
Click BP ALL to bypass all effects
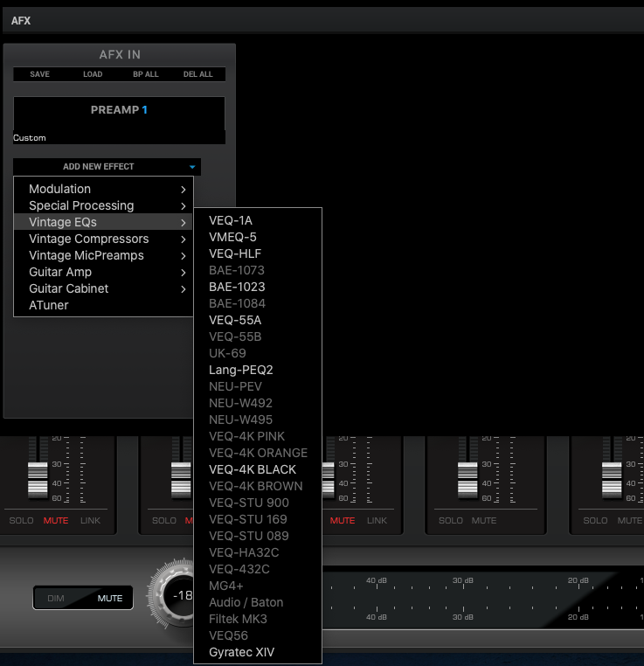pyautogui.click(x=146, y=74)
